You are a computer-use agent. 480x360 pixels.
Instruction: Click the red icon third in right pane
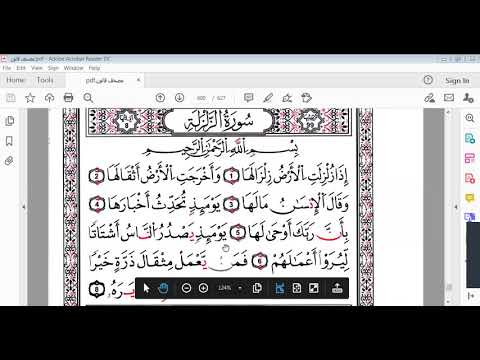(470, 178)
